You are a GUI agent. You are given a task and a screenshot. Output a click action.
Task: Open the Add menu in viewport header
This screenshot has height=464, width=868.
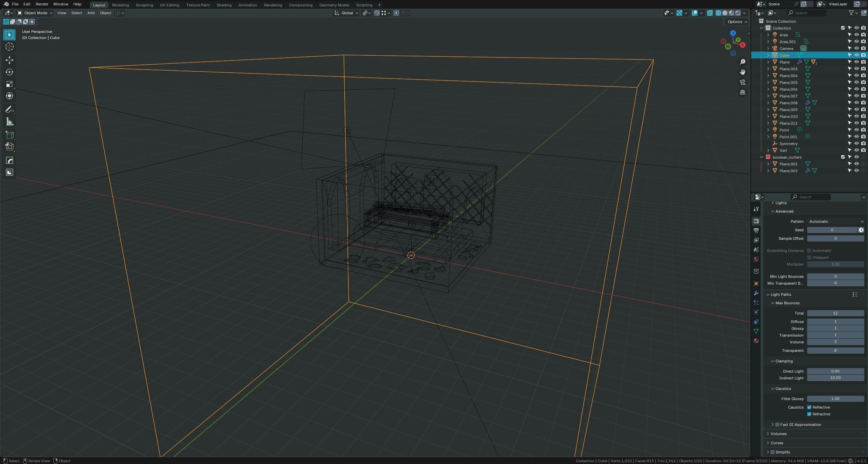pyautogui.click(x=91, y=13)
